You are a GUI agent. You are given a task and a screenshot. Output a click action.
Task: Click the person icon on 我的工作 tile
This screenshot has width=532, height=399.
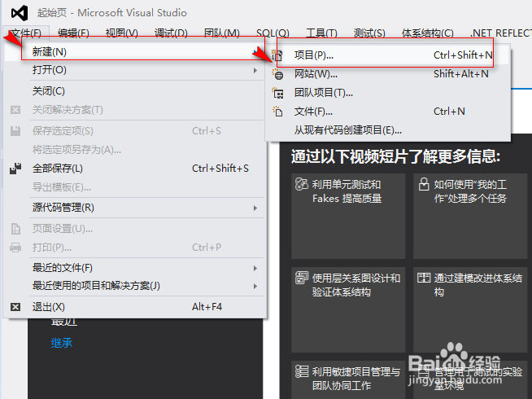[x=424, y=184]
